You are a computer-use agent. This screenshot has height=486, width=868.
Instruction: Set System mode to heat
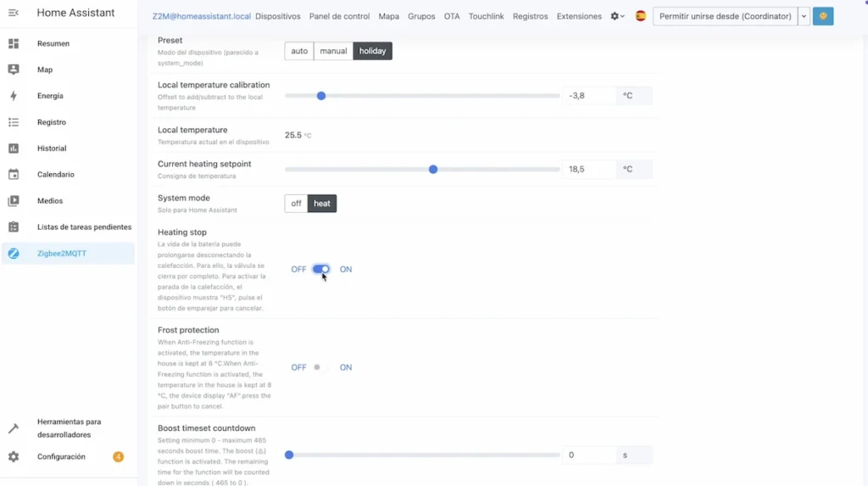coord(322,204)
